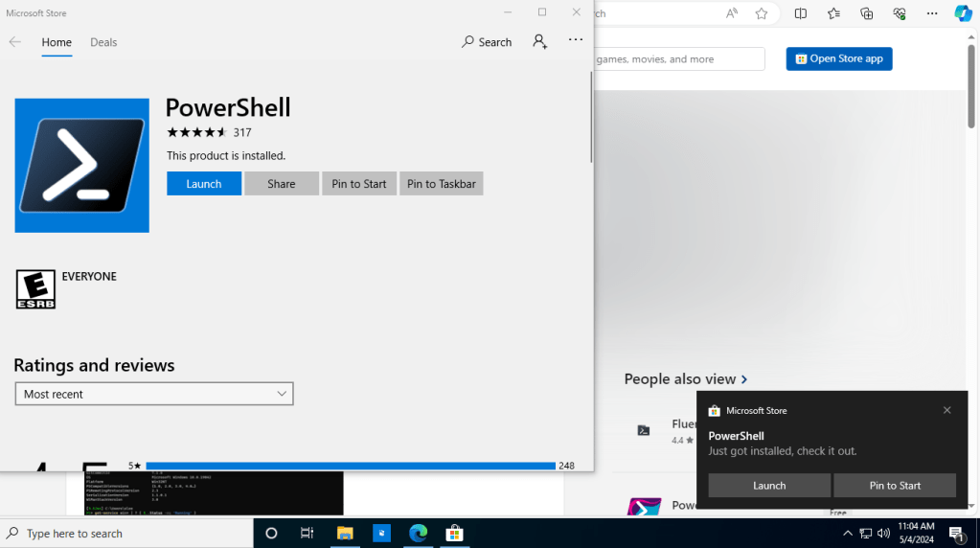Image resolution: width=980 pixels, height=548 pixels.
Task: Open Copilot in Edge
Action: click(963, 13)
